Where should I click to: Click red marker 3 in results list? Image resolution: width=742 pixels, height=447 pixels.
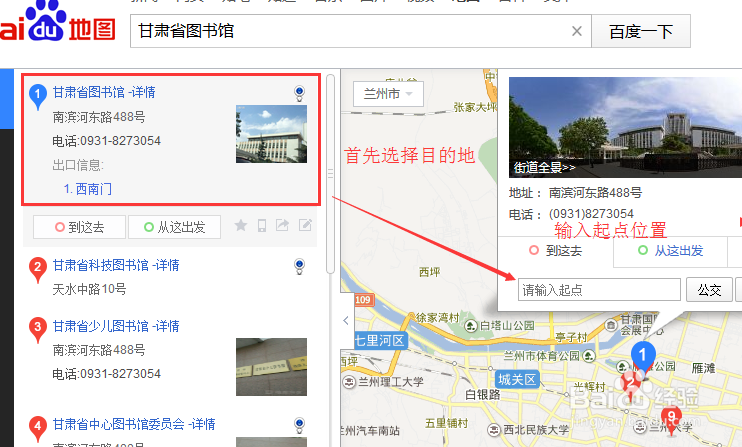click(x=38, y=330)
